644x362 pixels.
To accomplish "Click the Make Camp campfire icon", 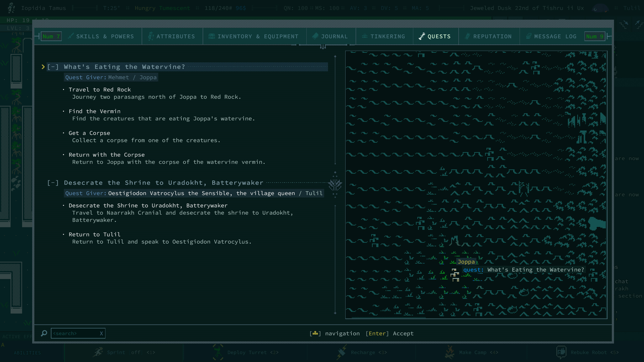I will click(x=450, y=352).
